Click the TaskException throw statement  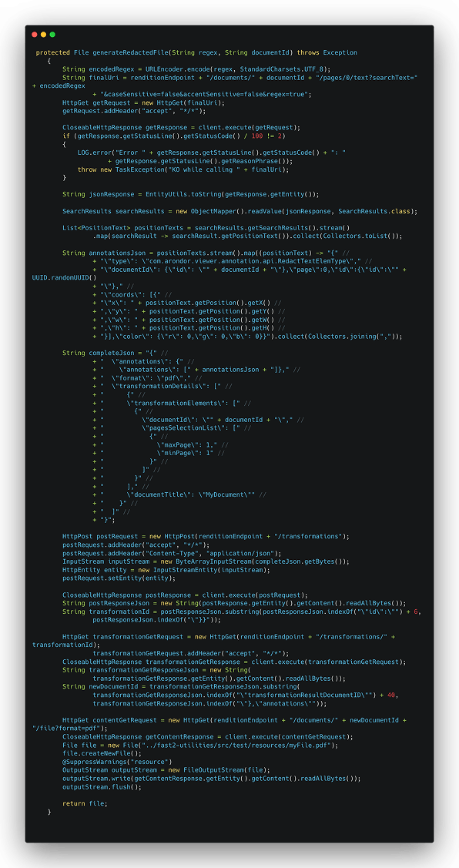183,169
